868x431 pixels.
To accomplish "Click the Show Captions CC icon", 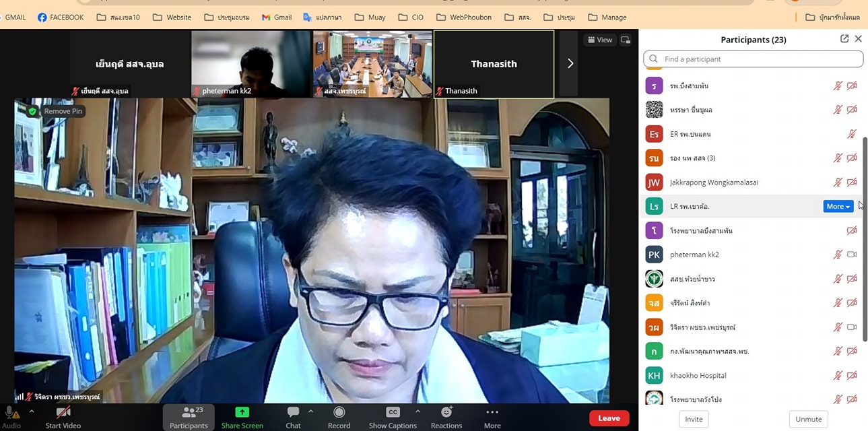I will [x=393, y=412].
